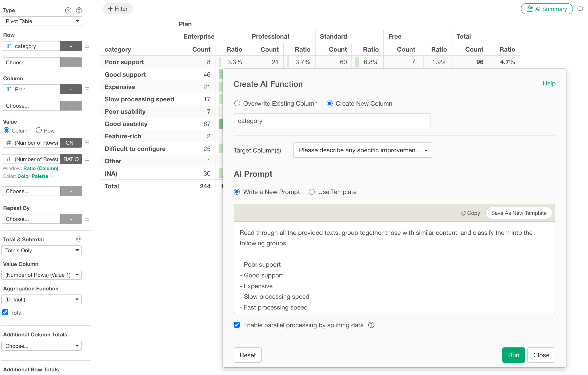Remove Color Palette with the X icon

[52, 176]
